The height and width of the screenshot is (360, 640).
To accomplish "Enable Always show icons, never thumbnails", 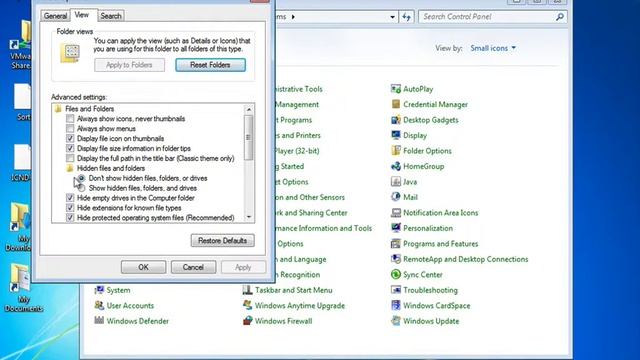I will [x=70, y=119].
